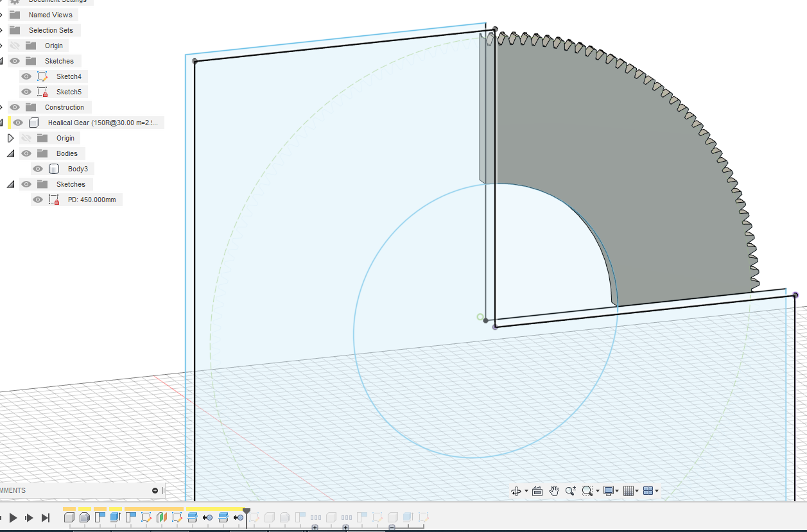Click the Sketch5 locked sketch icon

click(x=43, y=92)
